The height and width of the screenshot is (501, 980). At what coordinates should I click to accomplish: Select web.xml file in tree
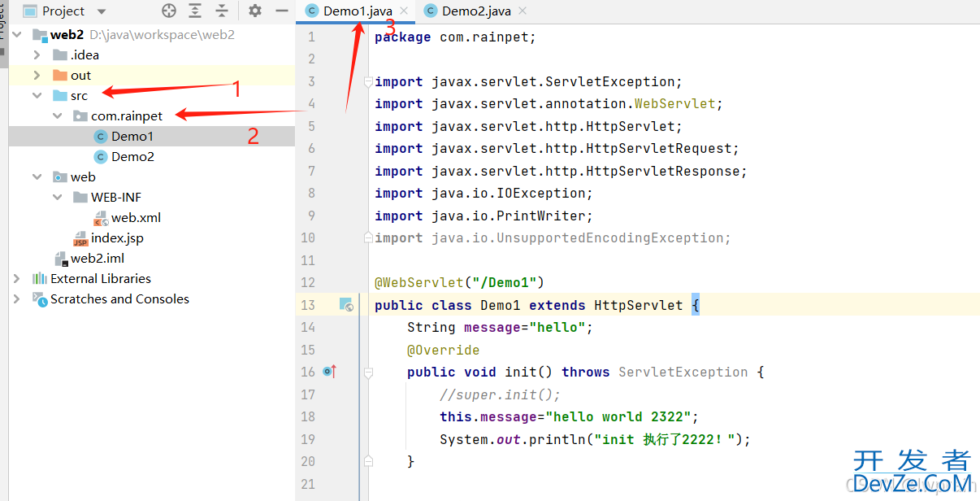[x=136, y=218]
